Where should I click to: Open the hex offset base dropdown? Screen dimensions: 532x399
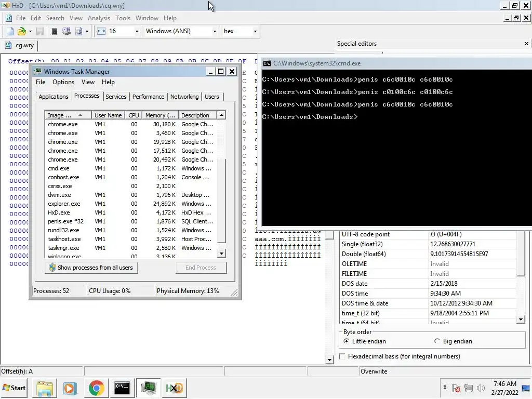coord(255,32)
